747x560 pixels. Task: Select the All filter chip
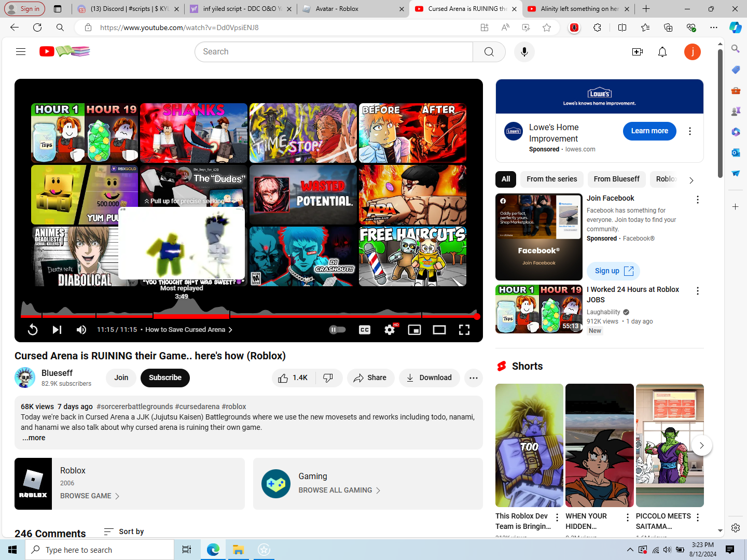click(x=506, y=179)
